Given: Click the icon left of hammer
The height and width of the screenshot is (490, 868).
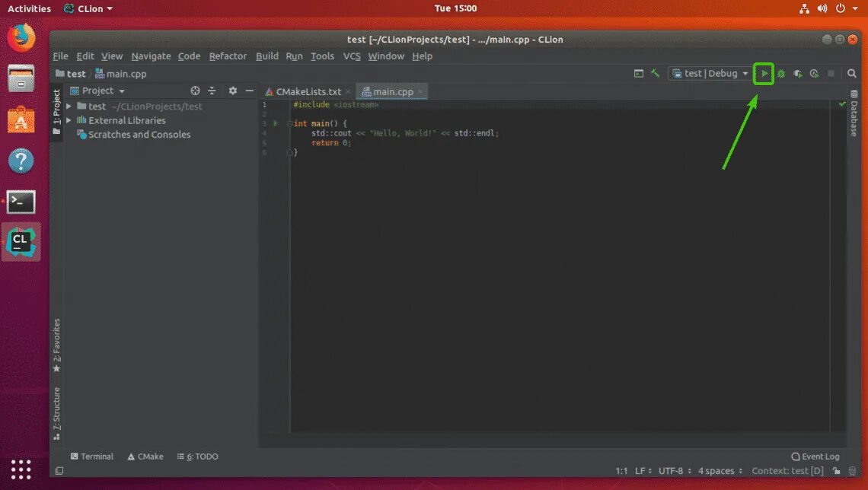Looking at the screenshot, I should (x=639, y=73).
